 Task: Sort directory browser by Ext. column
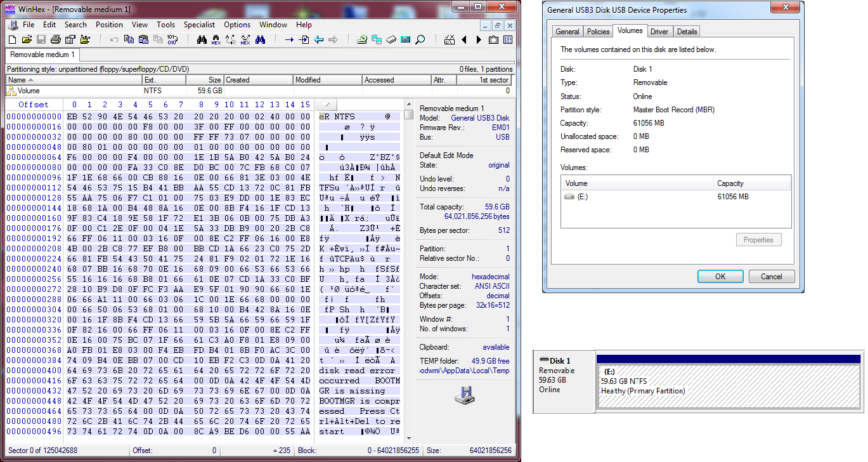point(164,80)
